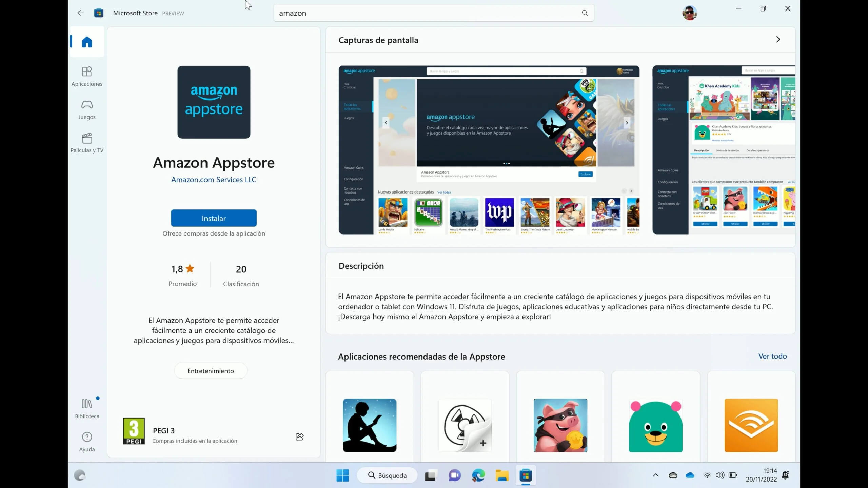Open Biblioteca in the sidebar
The height and width of the screenshot is (488, 868).
(x=87, y=409)
